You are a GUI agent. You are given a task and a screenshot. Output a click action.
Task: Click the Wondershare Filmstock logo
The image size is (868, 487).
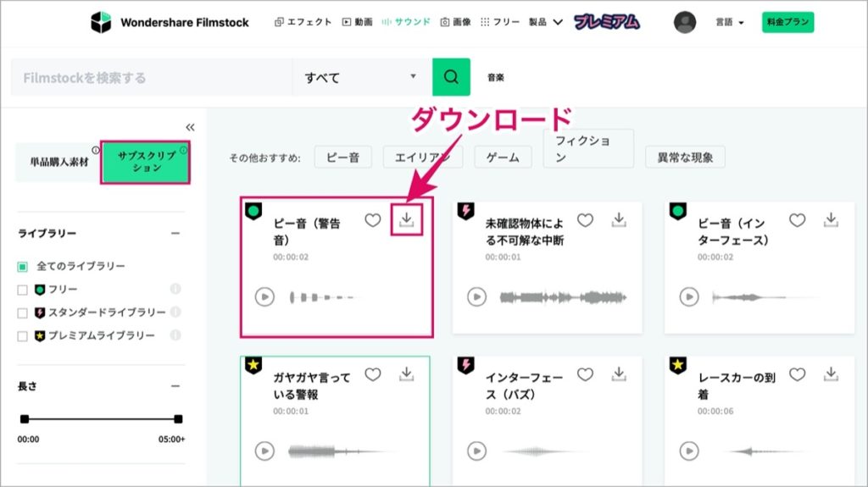tap(170, 22)
